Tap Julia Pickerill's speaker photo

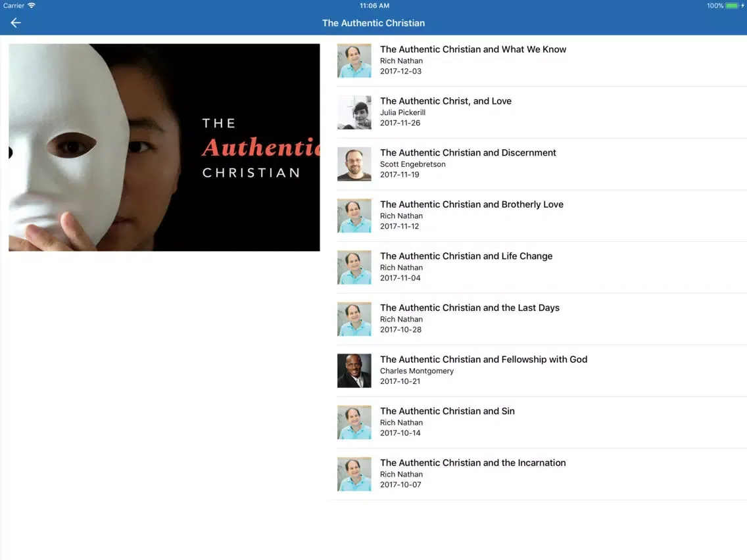(x=354, y=112)
